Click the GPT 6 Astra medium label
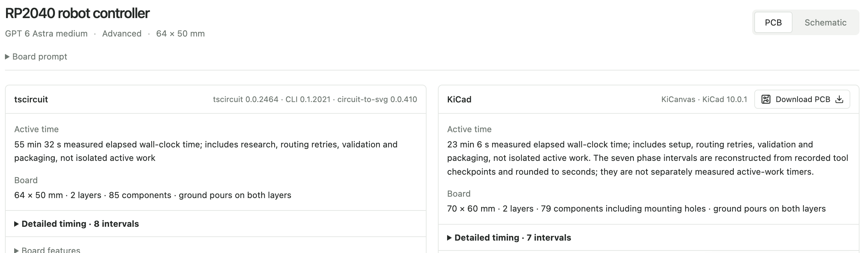The height and width of the screenshot is (253, 868). (46, 34)
